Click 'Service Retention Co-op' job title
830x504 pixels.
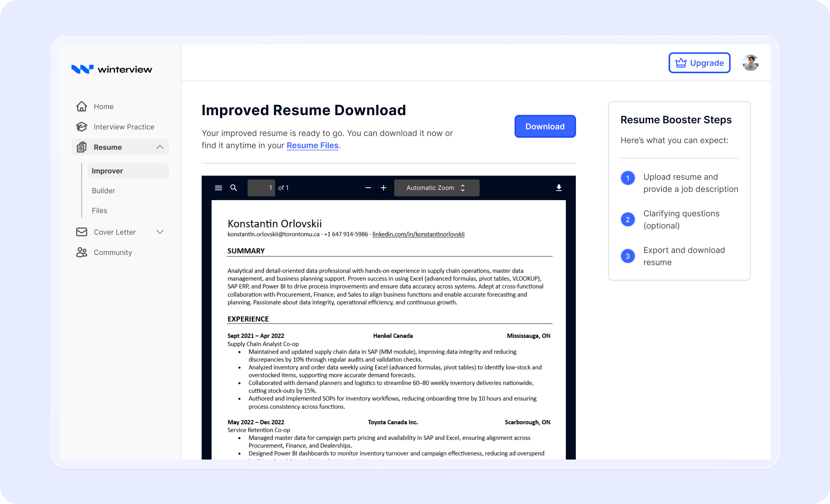pyautogui.click(x=258, y=430)
